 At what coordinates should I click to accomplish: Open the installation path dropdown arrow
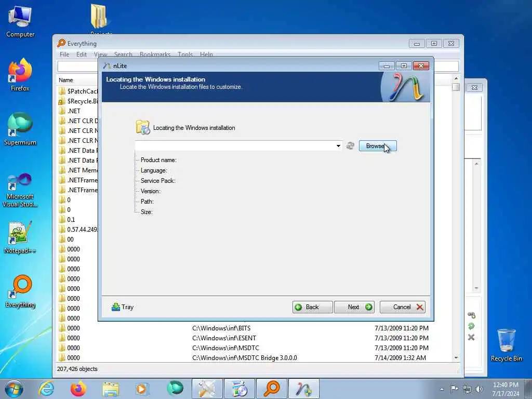pyautogui.click(x=338, y=146)
